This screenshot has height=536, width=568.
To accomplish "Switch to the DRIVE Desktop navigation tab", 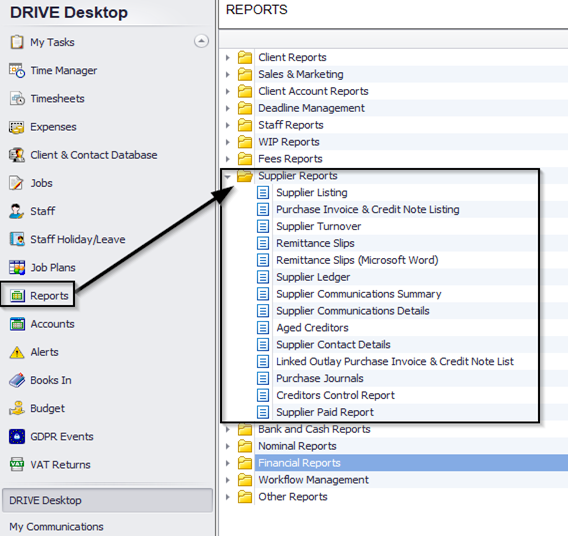I will tap(107, 500).
